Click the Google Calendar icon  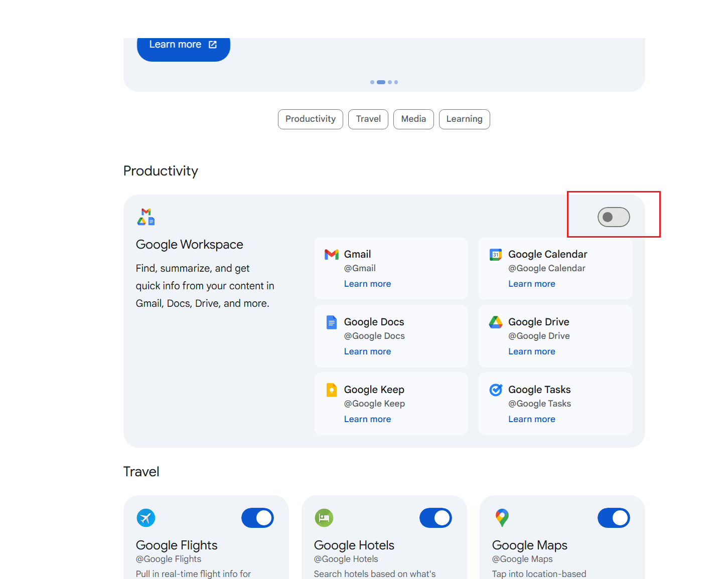pyautogui.click(x=496, y=255)
